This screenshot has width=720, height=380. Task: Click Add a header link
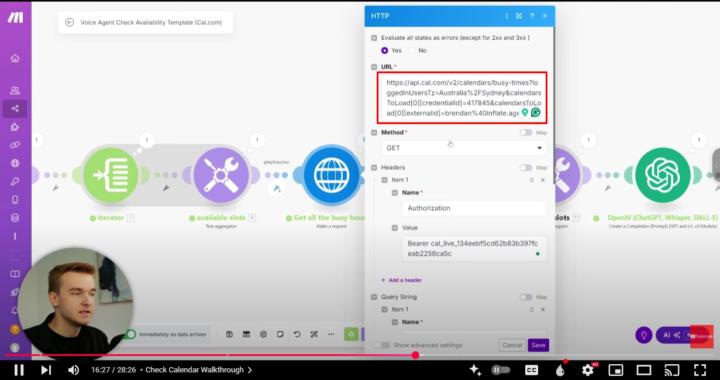401,280
